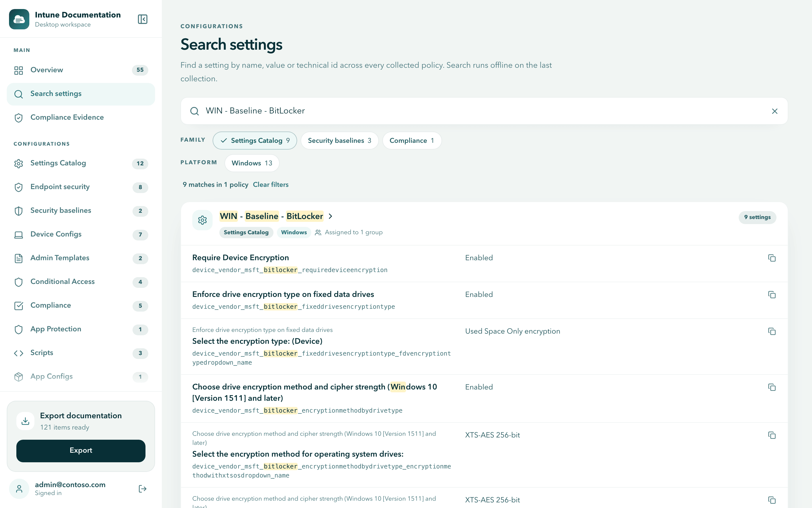Open Conditional Access section
812x508 pixels.
click(x=81, y=282)
